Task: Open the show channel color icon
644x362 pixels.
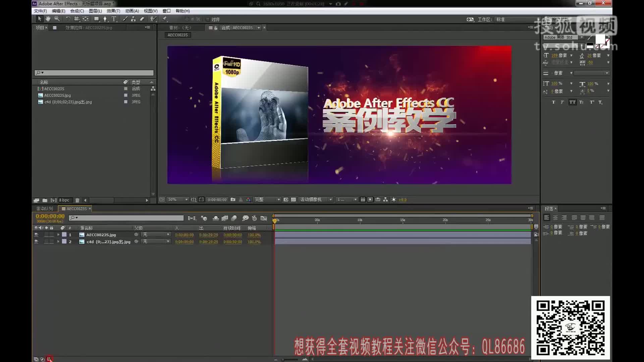Action: [248, 199]
